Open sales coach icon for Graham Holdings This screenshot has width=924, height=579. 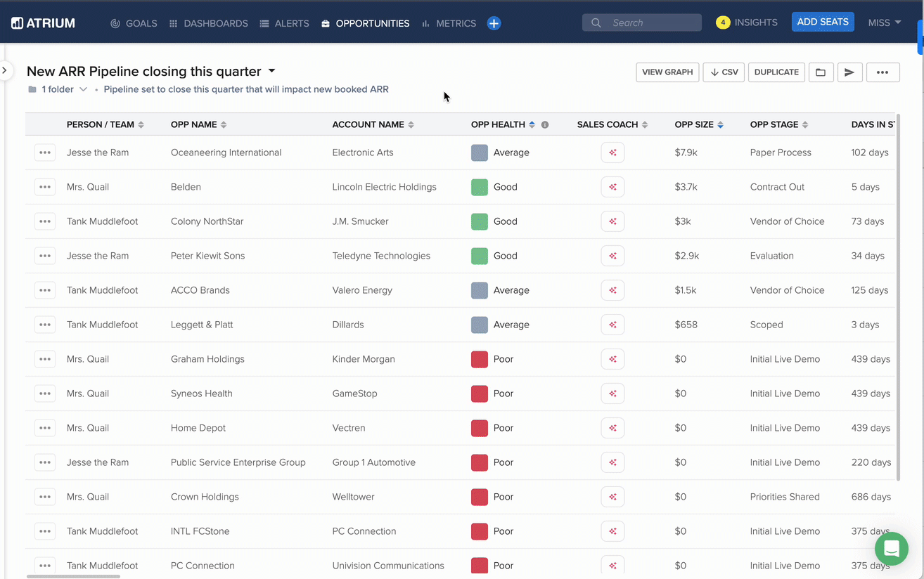tap(612, 359)
